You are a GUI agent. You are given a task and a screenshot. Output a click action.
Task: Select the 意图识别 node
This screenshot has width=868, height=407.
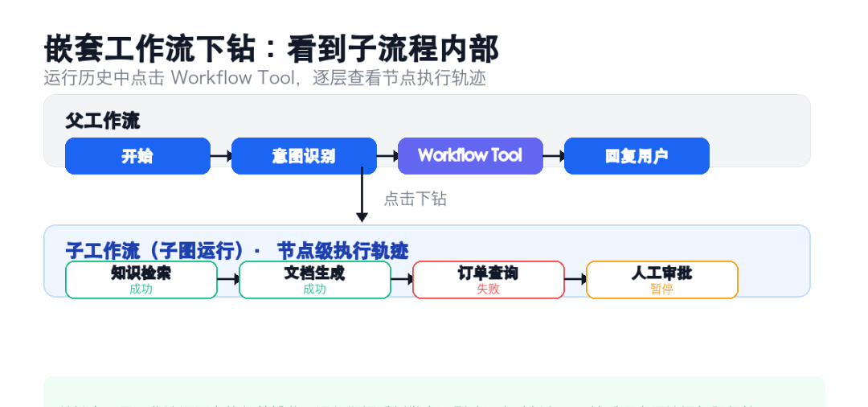pyautogui.click(x=304, y=156)
